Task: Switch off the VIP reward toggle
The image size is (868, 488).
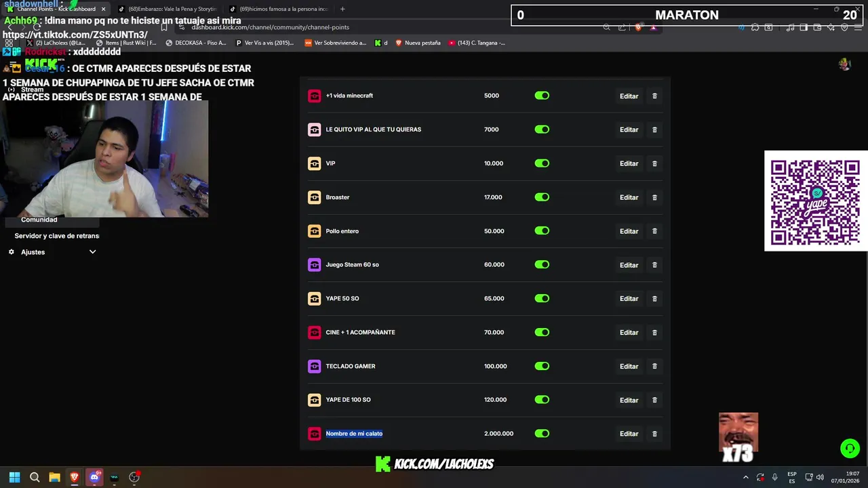Action: point(542,163)
